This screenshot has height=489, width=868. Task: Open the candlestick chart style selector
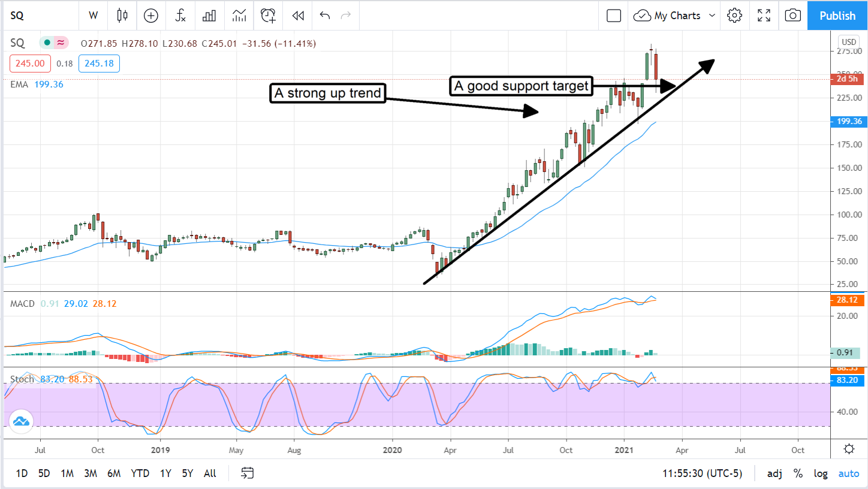tap(122, 16)
